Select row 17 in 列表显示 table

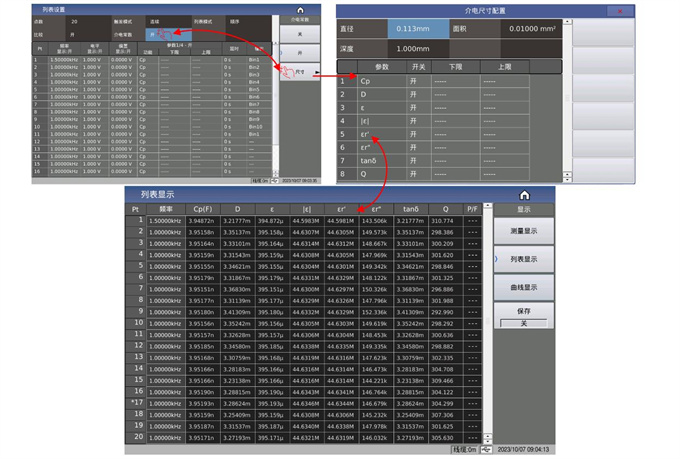(136, 402)
